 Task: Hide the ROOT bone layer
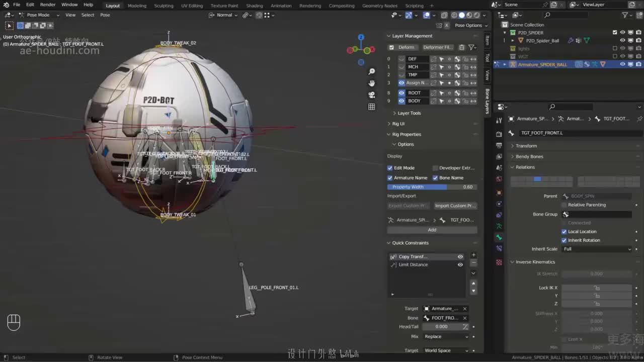[401, 93]
